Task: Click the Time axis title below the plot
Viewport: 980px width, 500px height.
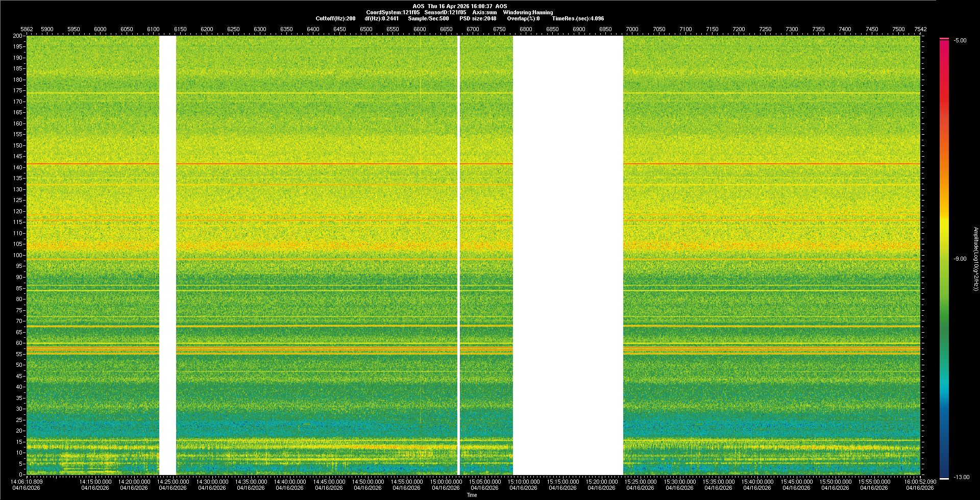Action: tap(472, 495)
